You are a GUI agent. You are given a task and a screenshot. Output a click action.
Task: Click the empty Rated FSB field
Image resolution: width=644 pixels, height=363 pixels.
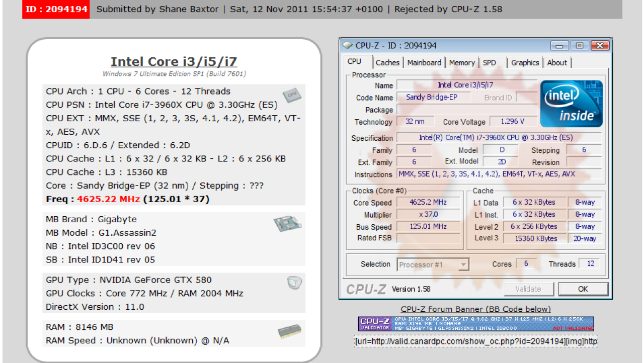429,238
